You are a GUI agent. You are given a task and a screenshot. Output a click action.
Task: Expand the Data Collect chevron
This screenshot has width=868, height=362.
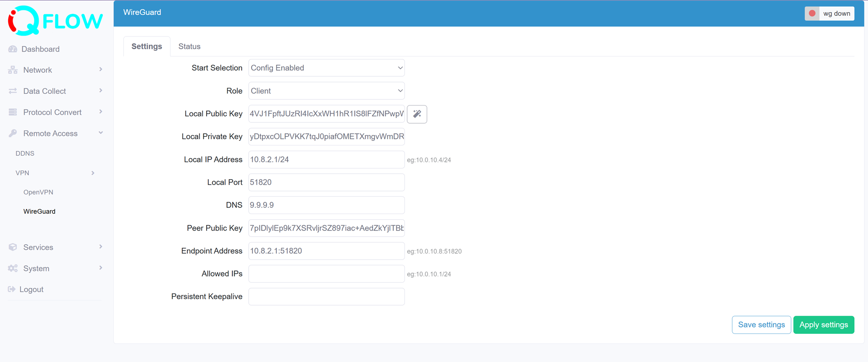101,91
